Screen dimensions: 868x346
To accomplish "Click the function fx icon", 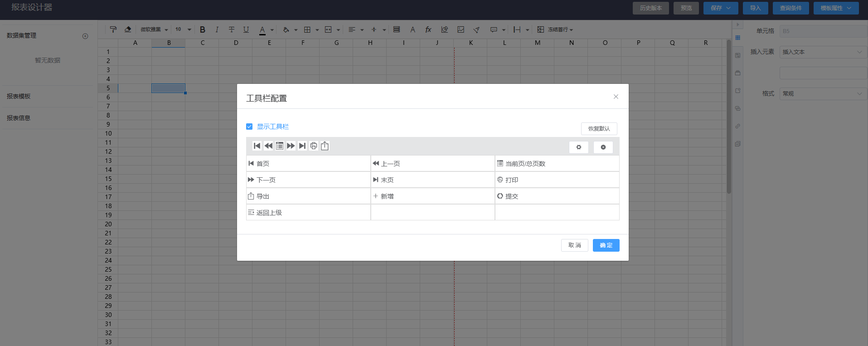I will point(428,29).
